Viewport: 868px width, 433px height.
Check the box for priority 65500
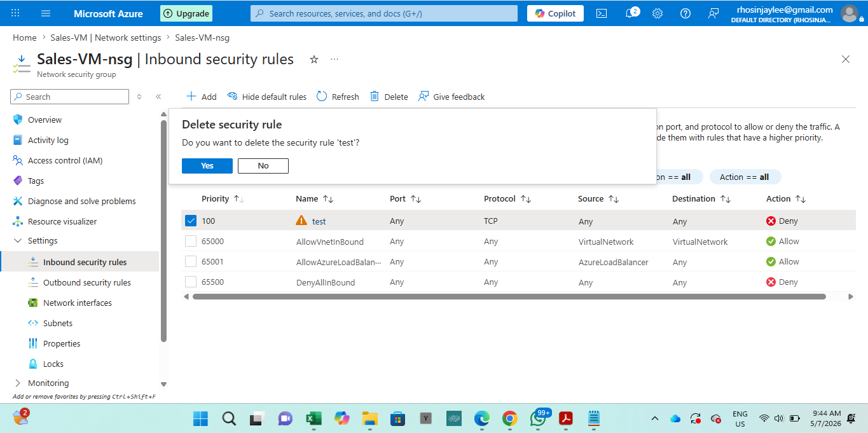click(x=191, y=282)
